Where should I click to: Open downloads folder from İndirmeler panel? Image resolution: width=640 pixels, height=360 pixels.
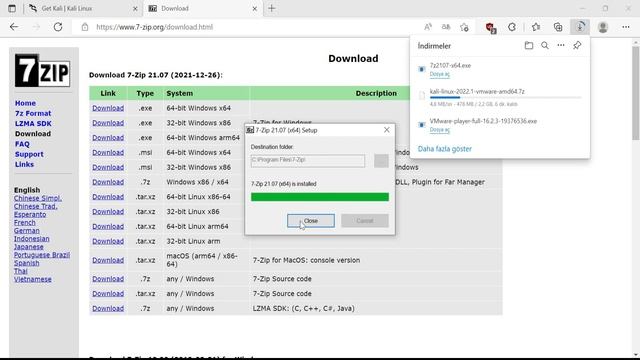pos(529,45)
